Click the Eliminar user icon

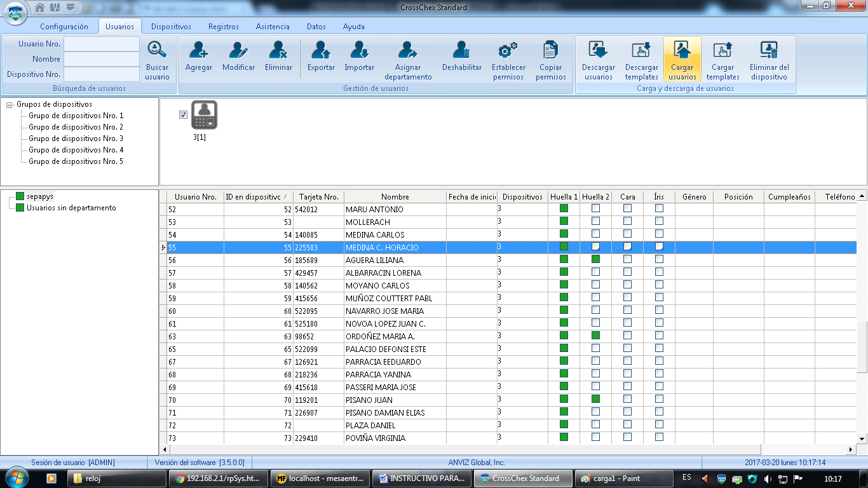[278, 50]
